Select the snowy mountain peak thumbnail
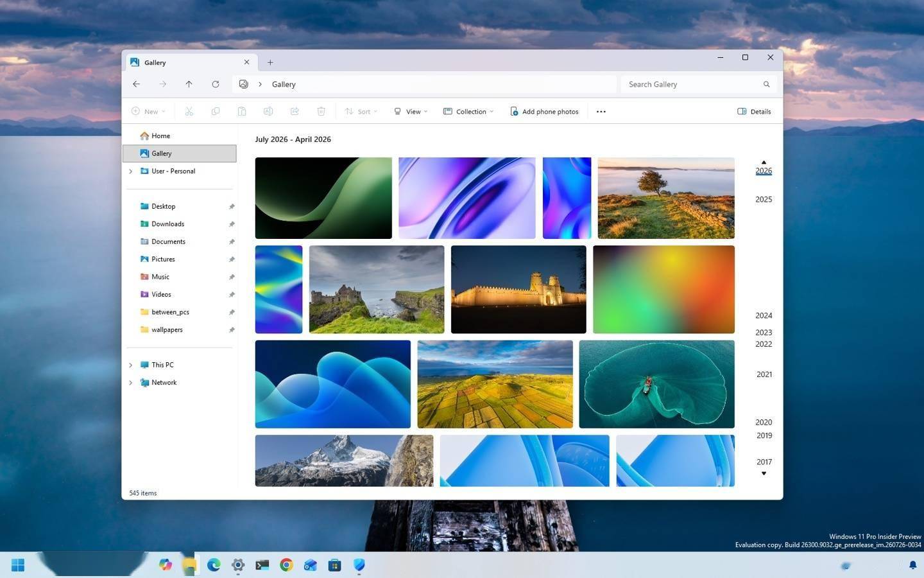Image resolution: width=924 pixels, height=578 pixels. 344,460
